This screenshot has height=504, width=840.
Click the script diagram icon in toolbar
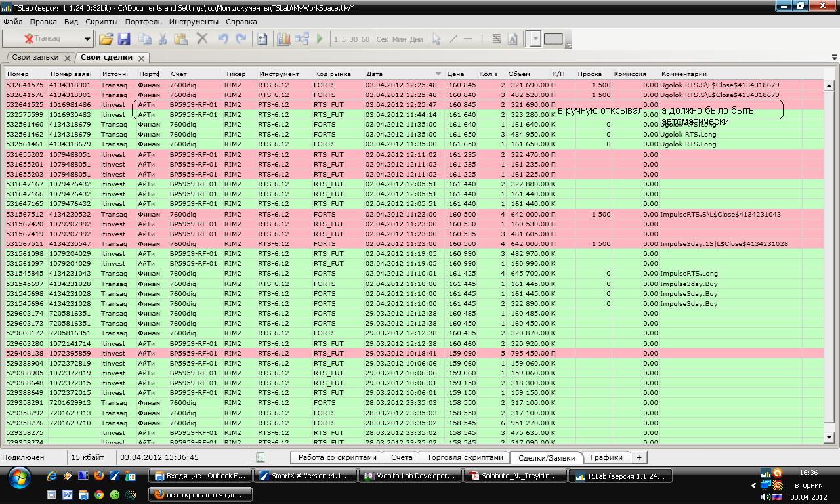302,39
